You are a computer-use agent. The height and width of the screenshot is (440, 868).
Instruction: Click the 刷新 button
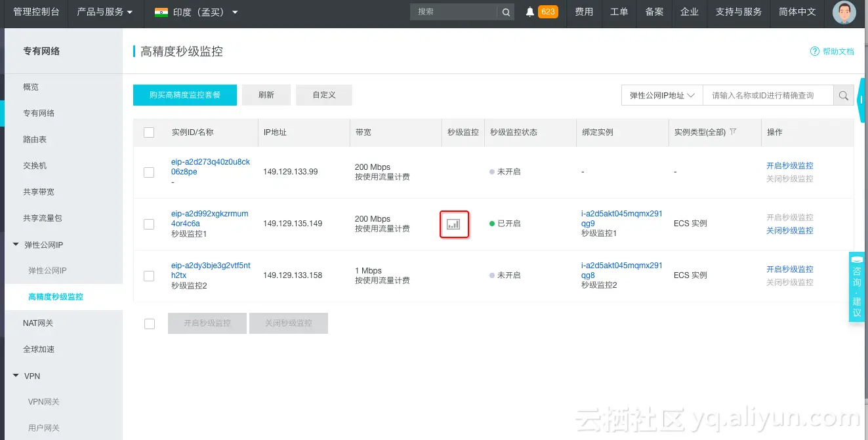266,95
